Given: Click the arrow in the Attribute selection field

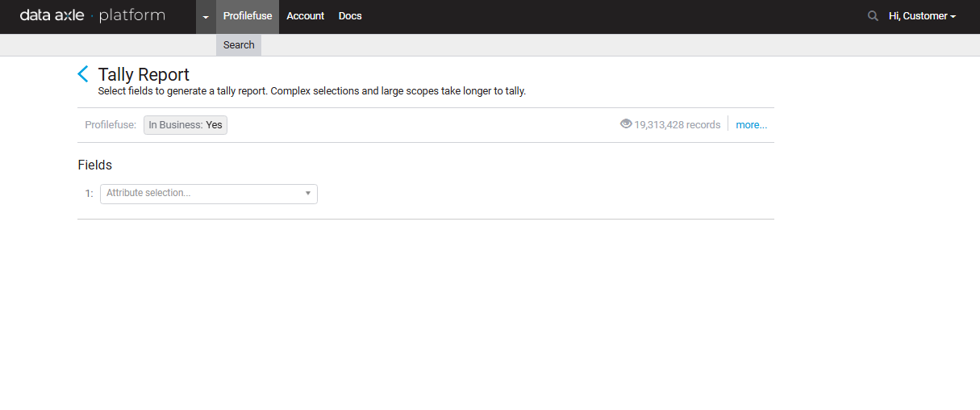Looking at the screenshot, I should point(307,194).
